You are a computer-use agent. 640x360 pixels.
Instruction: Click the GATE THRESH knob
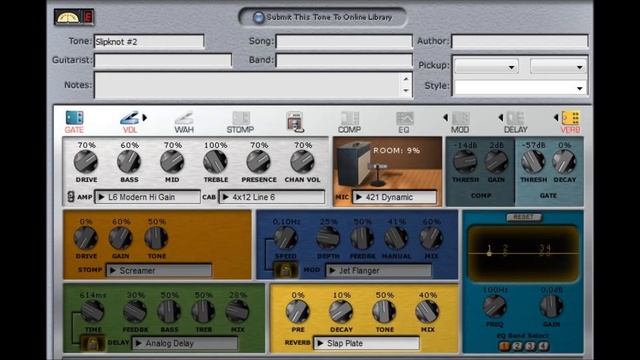tap(533, 162)
